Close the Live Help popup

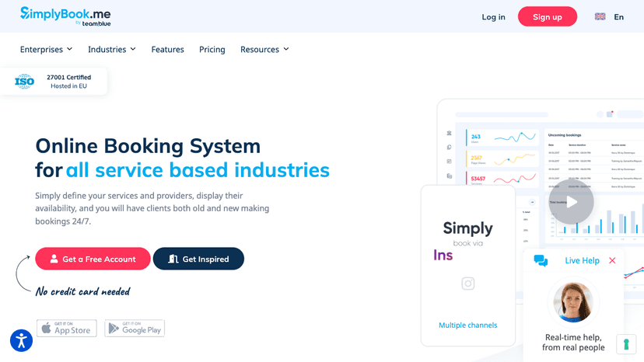(x=612, y=260)
